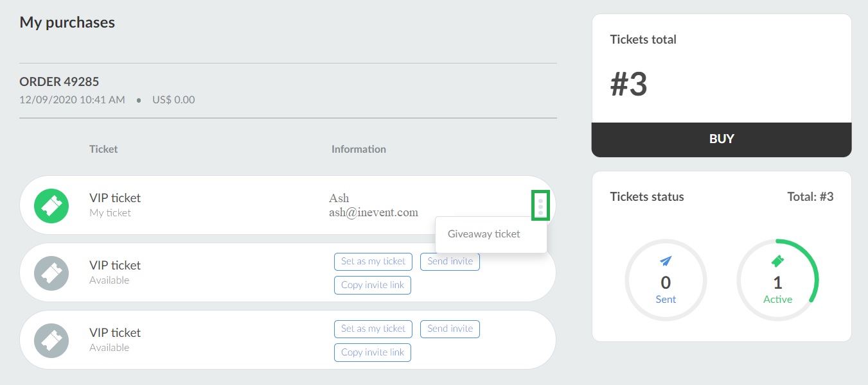Send invite for the third VIP ticket
868x385 pixels.
[x=450, y=329]
